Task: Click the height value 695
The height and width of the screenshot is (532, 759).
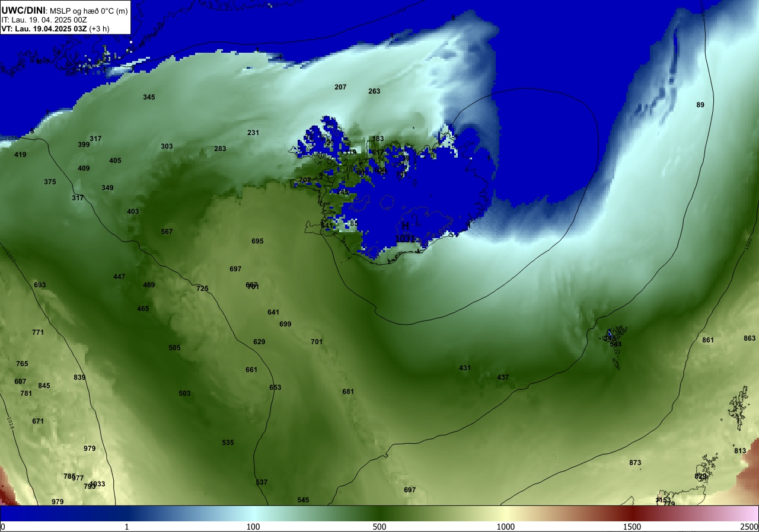Action: point(257,241)
